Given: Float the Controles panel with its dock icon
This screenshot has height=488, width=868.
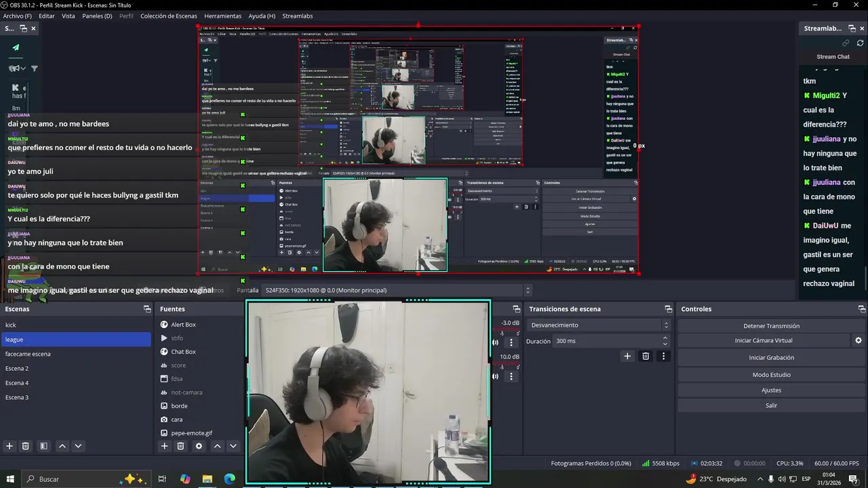Looking at the screenshot, I should click(862, 309).
